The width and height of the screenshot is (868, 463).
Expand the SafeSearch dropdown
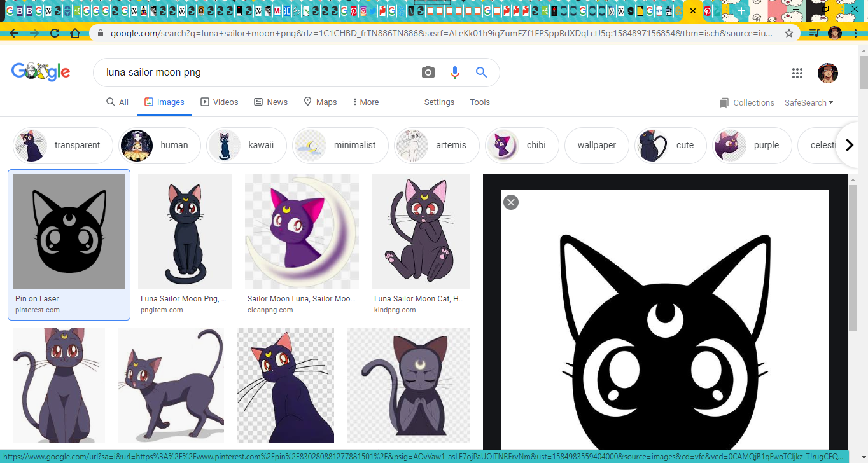click(809, 102)
